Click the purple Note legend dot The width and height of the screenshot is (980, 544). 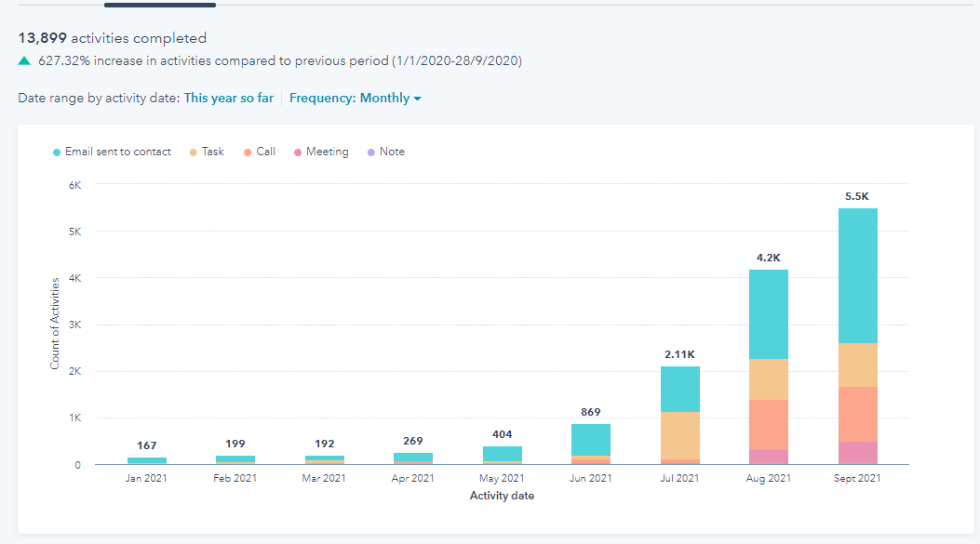coord(371,153)
